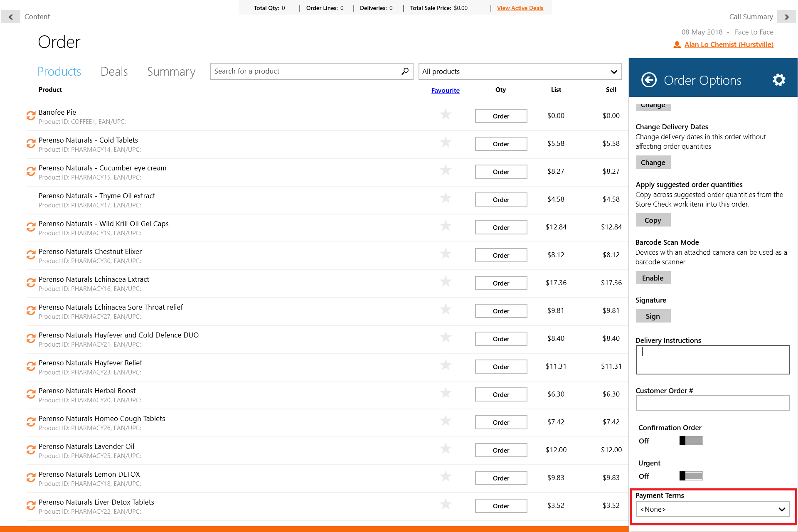The width and height of the screenshot is (798, 532).
Task: Expand the Payment Terms dropdown
Action: click(712, 509)
